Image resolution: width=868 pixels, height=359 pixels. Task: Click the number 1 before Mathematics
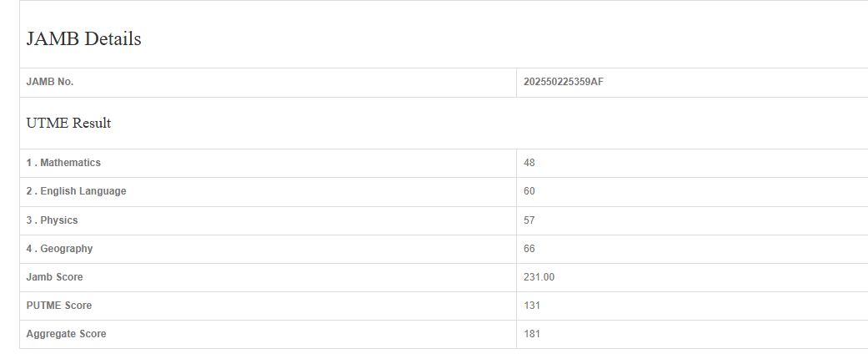click(x=29, y=163)
